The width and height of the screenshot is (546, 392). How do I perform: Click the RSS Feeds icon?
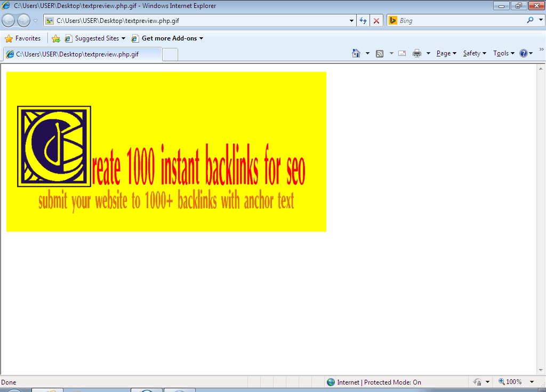pyautogui.click(x=380, y=54)
